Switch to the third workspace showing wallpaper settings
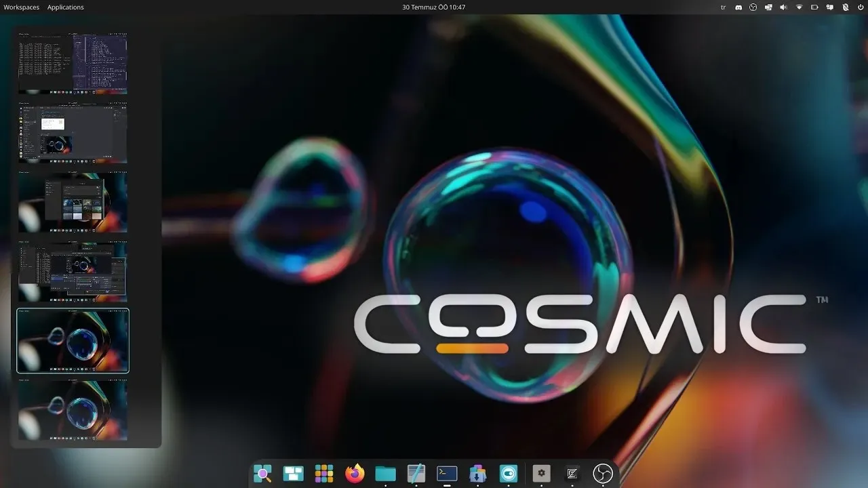 pyautogui.click(x=73, y=202)
